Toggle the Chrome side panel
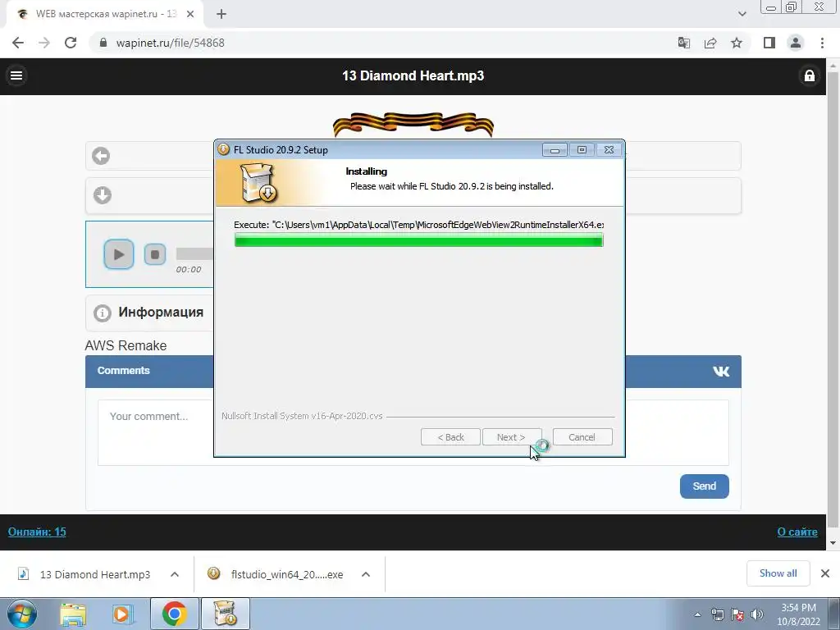The height and width of the screenshot is (630, 840). 769,43
